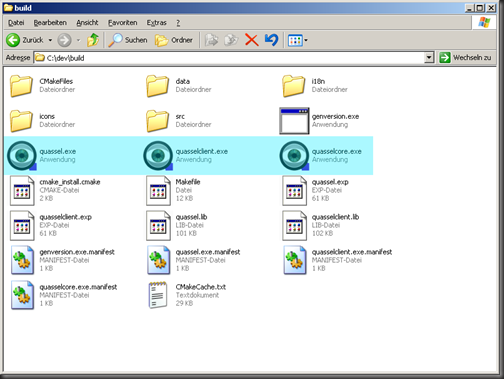Select the quasselclient.exp file icon
This screenshot has height=379, width=504.
pos(22,226)
